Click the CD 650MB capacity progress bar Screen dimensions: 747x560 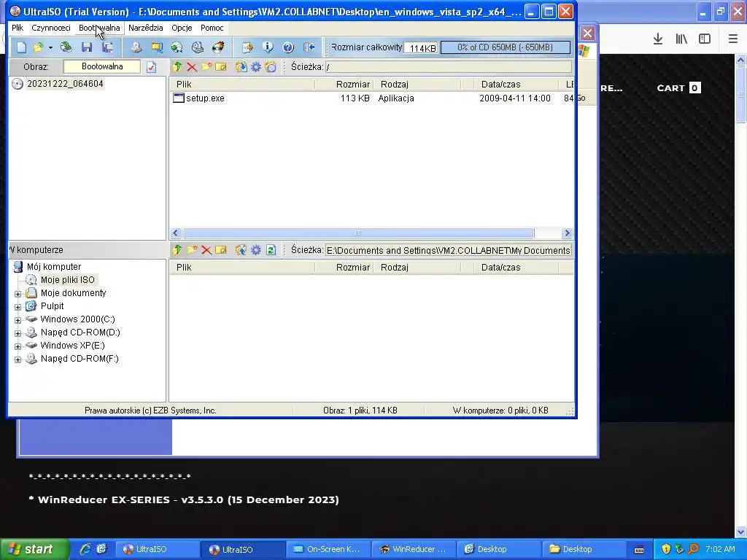point(506,47)
